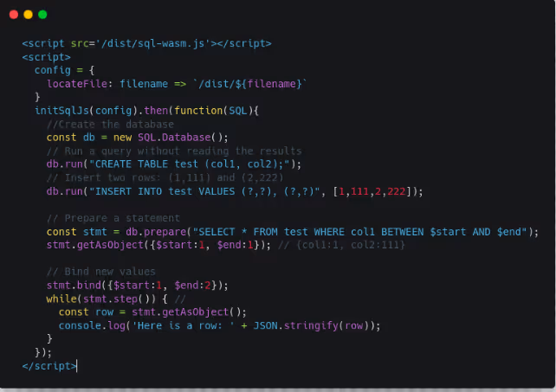
Task: Click the closing '});' line
Action: click(43, 353)
